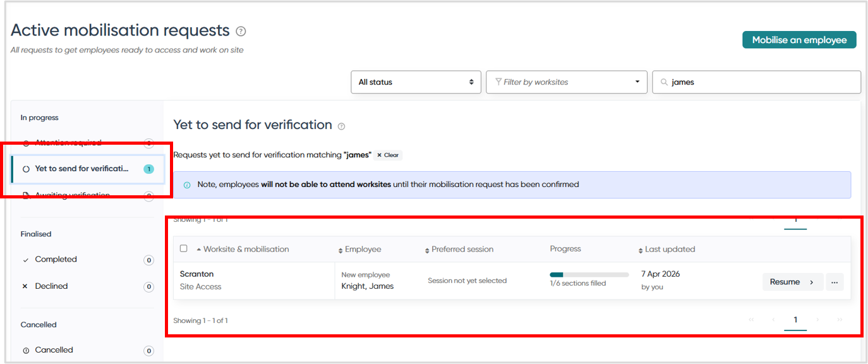Open the Completed requests list
This screenshot has height=364, width=868.
click(x=88, y=260)
